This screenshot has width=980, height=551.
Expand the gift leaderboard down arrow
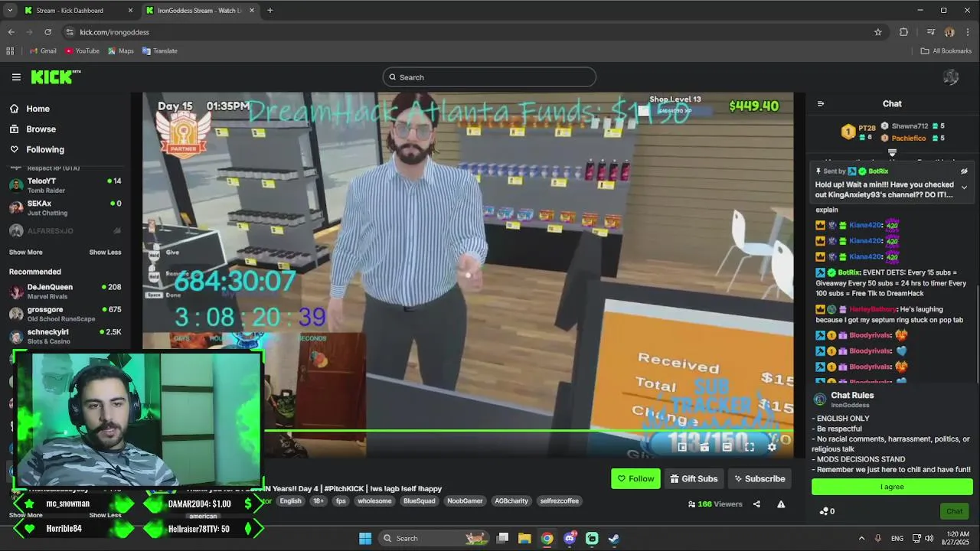pyautogui.click(x=892, y=153)
